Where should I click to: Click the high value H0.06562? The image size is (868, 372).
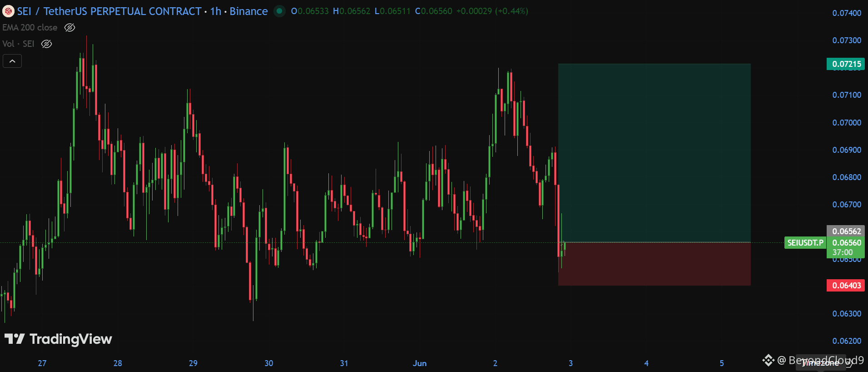point(352,11)
